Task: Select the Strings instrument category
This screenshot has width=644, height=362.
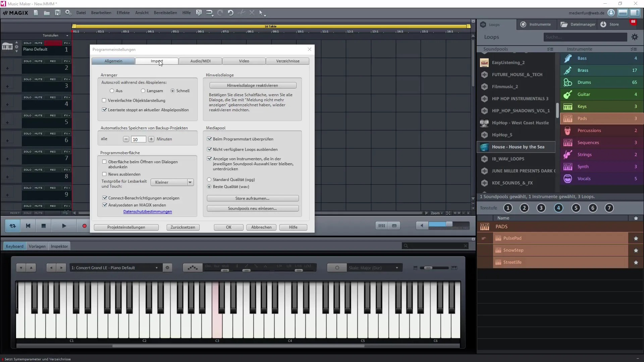Action: [602, 155]
